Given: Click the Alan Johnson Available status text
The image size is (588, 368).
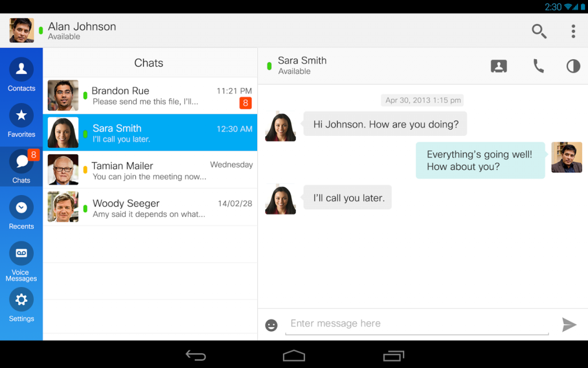Looking at the screenshot, I should click(x=64, y=36).
